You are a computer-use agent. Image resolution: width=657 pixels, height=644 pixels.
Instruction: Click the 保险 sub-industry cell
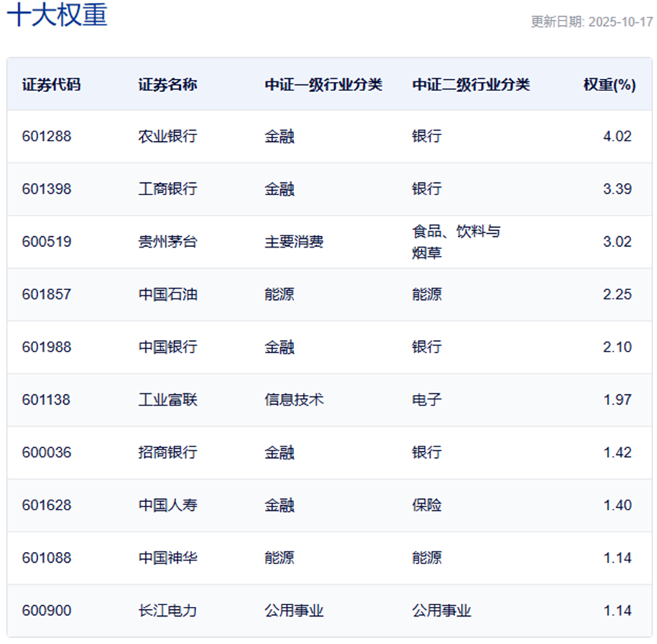coord(427,506)
